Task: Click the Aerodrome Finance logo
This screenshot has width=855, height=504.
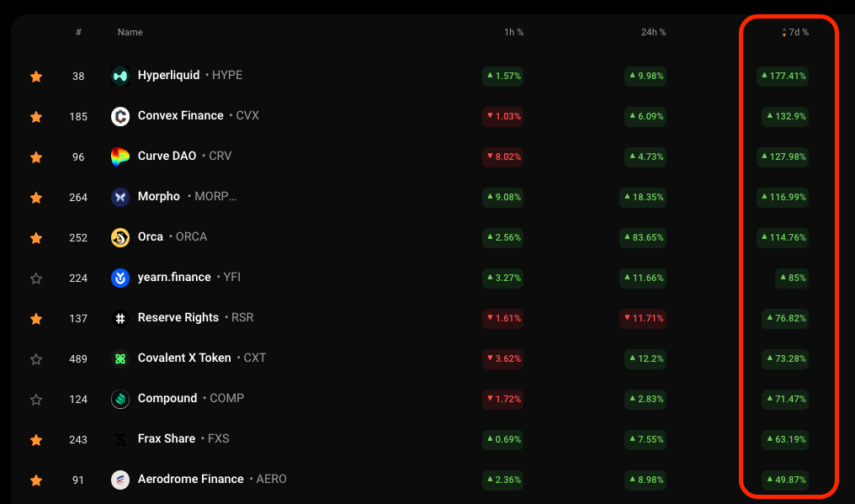Action: (120, 480)
